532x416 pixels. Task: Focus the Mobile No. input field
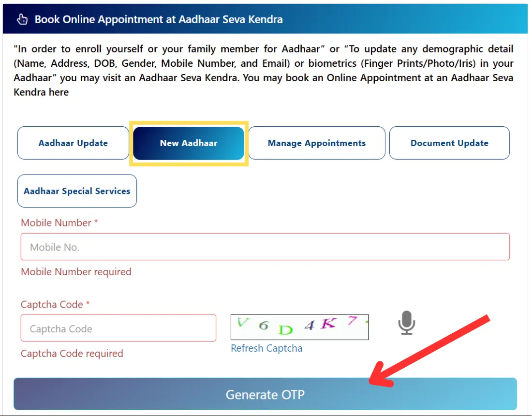265,247
